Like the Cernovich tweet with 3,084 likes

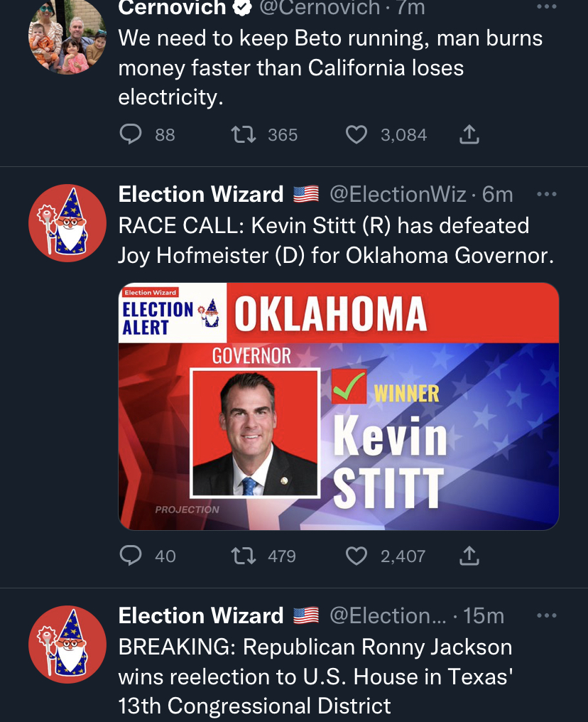356,134
